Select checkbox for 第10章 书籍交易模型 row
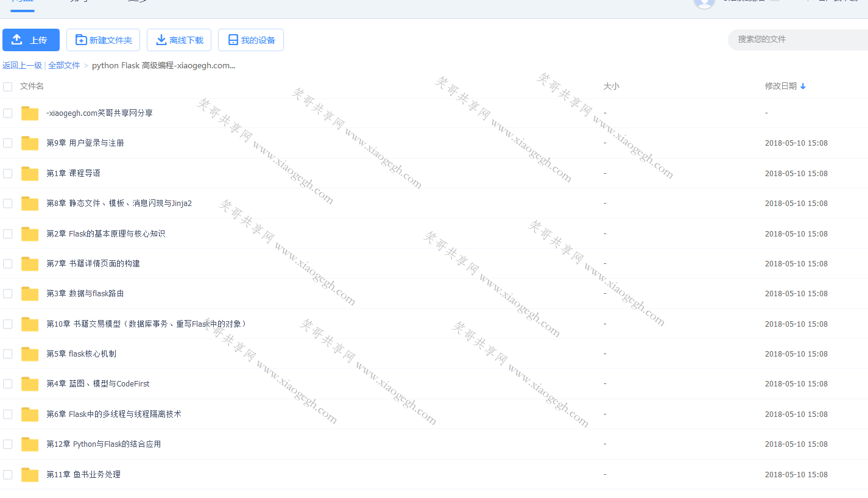 (x=7, y=324)
